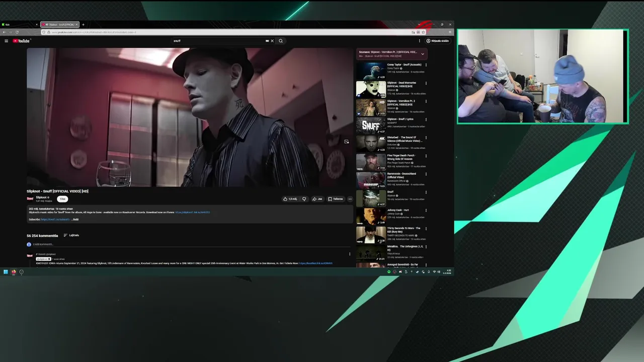The image size is (644, 362).
Task: Open more options for Wrong Side Of Heaven
Action: 426,155
